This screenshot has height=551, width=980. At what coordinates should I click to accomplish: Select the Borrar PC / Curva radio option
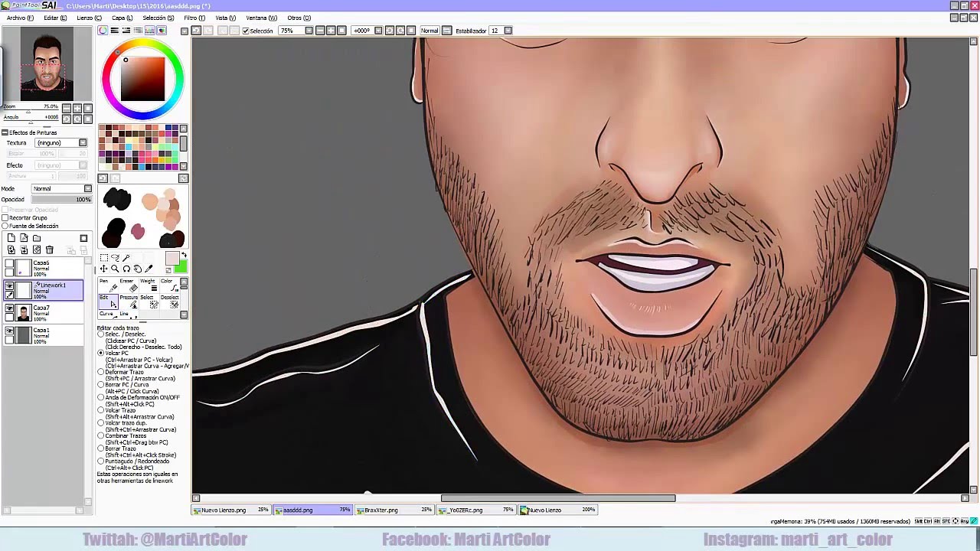(x=100, y=385)
